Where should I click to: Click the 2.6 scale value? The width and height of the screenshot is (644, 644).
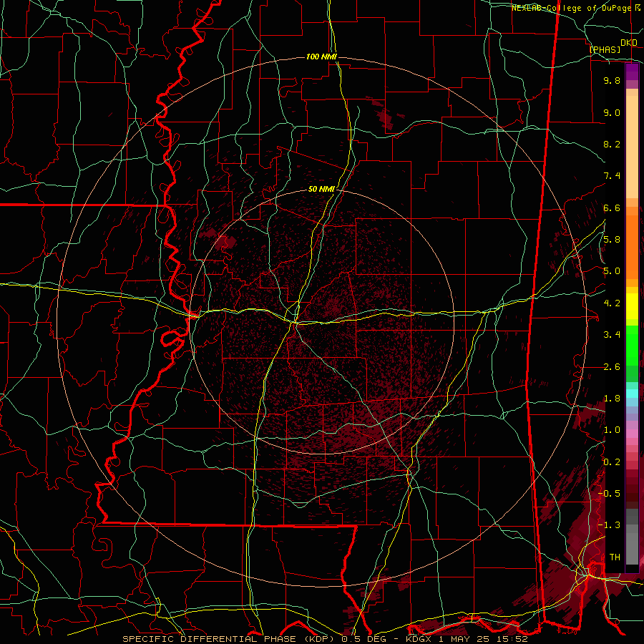[612, 367]
